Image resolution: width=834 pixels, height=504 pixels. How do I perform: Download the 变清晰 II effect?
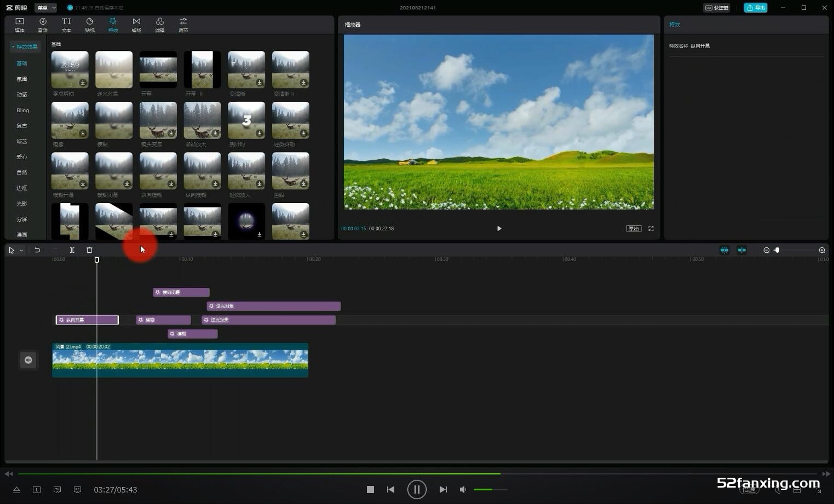point(303,83)
